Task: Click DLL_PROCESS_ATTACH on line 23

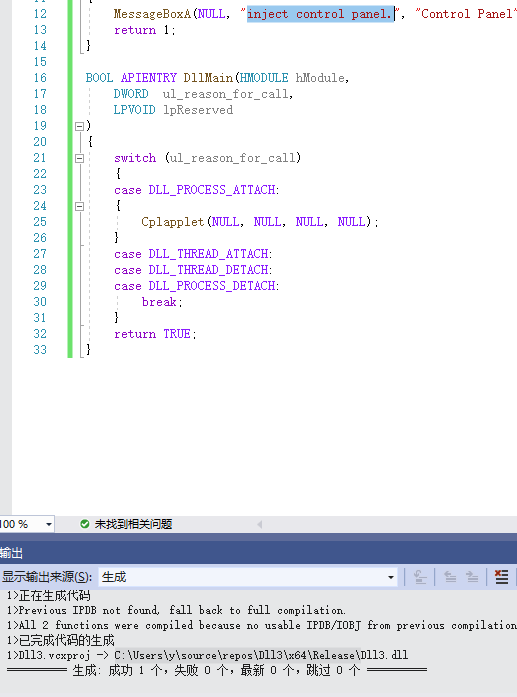Action: click(x=212, y=190)
